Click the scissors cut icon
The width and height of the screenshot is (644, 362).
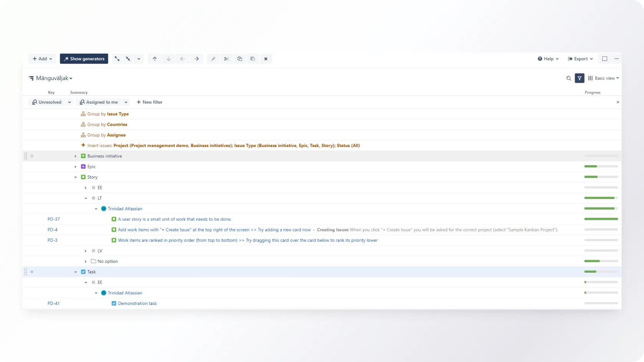pos(227,59)
